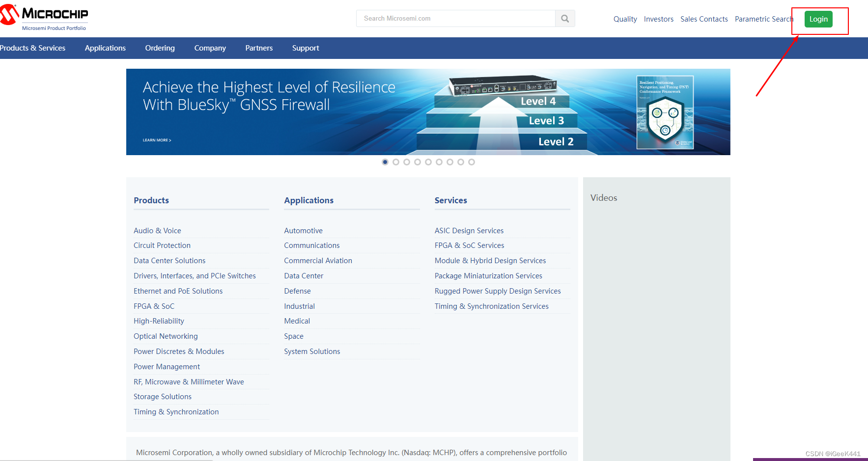Open Sales Contacts link
The image size is (868, 461).
point(704,19)
